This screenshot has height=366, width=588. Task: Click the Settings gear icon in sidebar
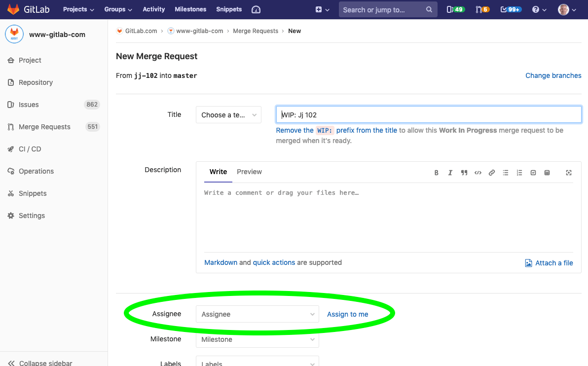click(11, 216)
